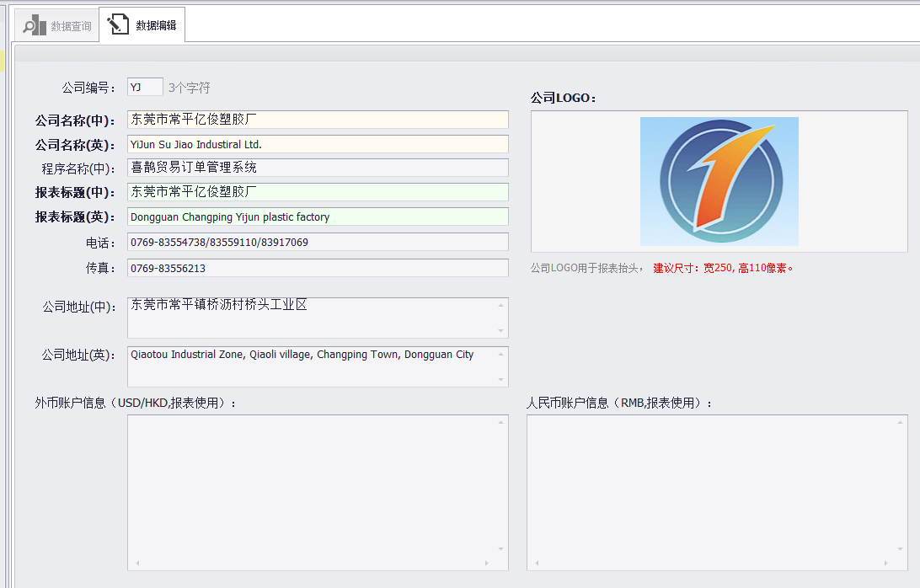This screenshot has height=588, width=920.
Task: Edit the 报表标题(中) field
Action: 318,192
